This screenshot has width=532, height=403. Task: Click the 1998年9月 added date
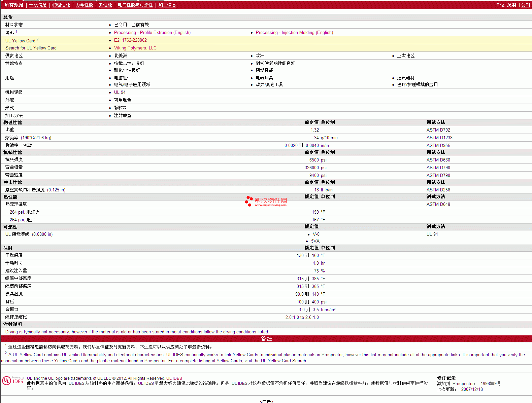click(491, 383)
